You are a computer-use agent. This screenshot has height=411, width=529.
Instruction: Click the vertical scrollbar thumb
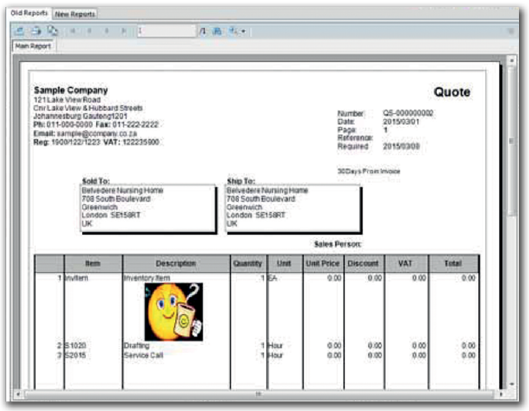click(x=512, y=140)
